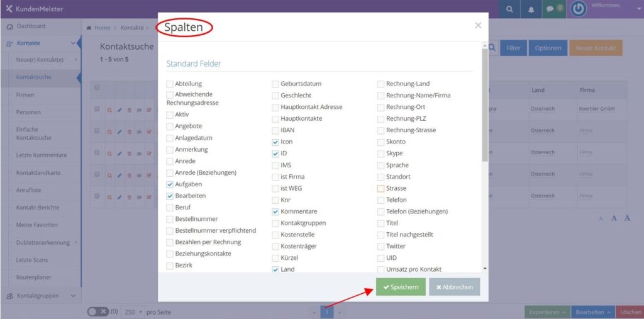Click the power icon next to Willkommen
Viewport: 644px width, 319px height.
[x=579, y=9]
